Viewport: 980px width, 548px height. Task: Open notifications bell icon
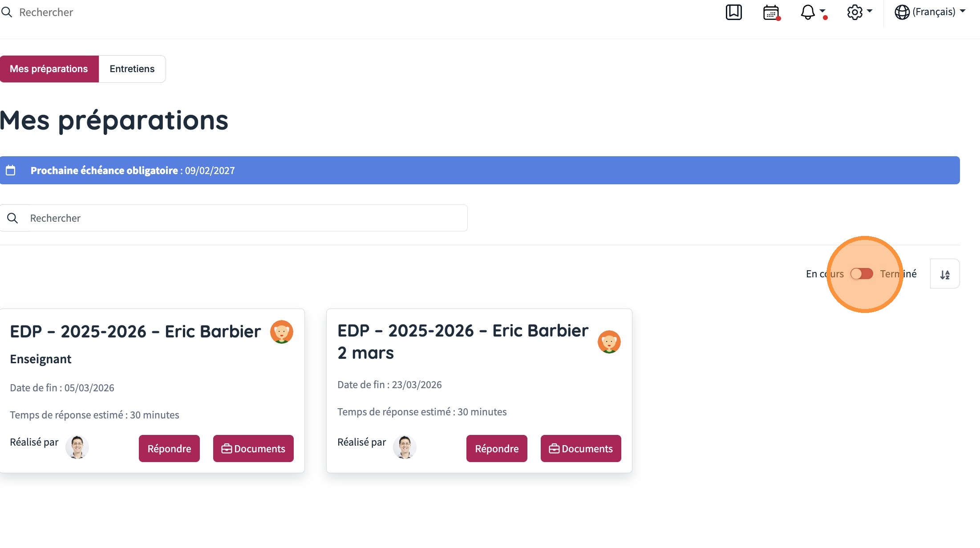point(807,12)
